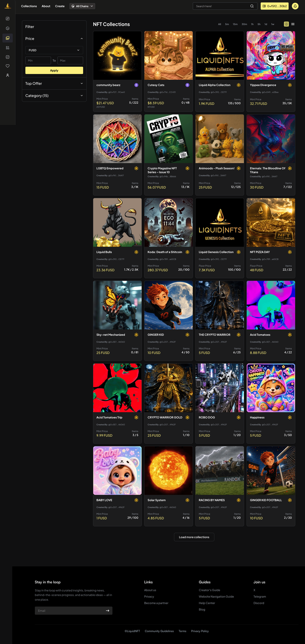Click the Max price field
This screenshot has height=644, width=305.
pos(70,60)
